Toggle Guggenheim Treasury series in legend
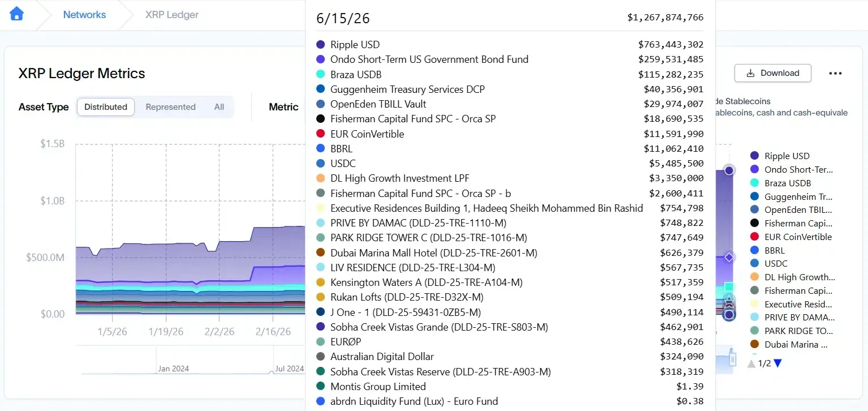 791,196
